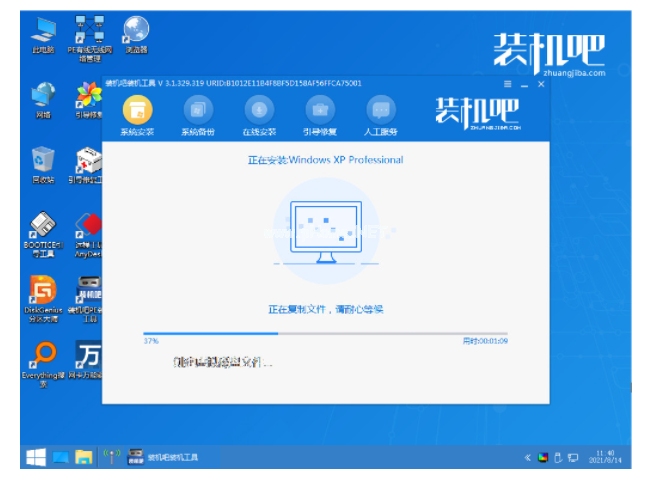Open the first-aid kit boot repair tool icon

pos(86,165)
